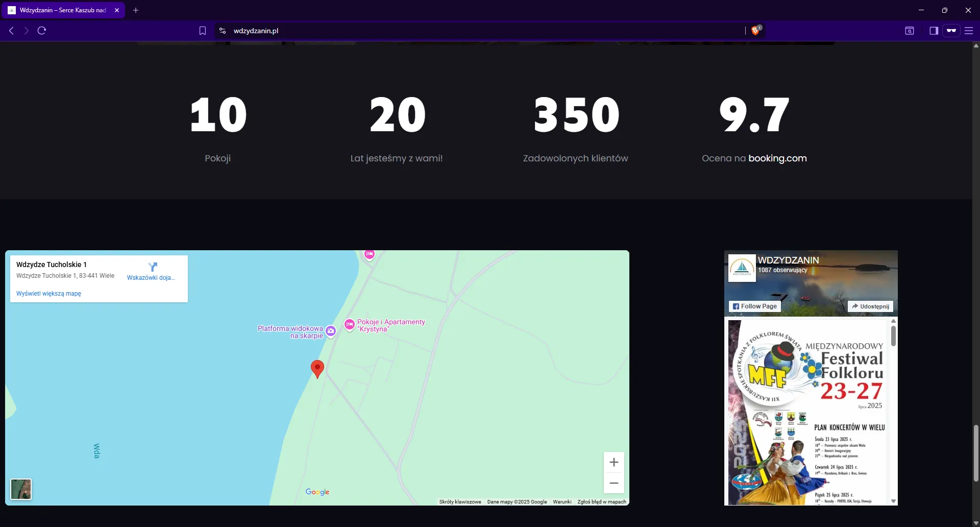Reload the current page
The width and height of the screenshot is (980, 527).
tap(42, 31)
